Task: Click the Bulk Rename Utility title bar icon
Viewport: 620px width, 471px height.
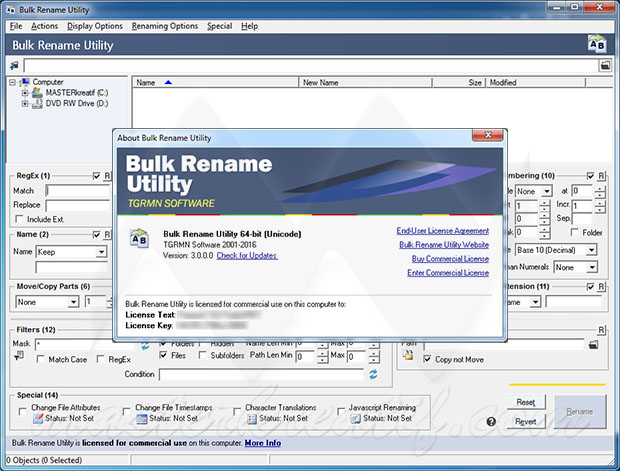Action: click(10, 9)
